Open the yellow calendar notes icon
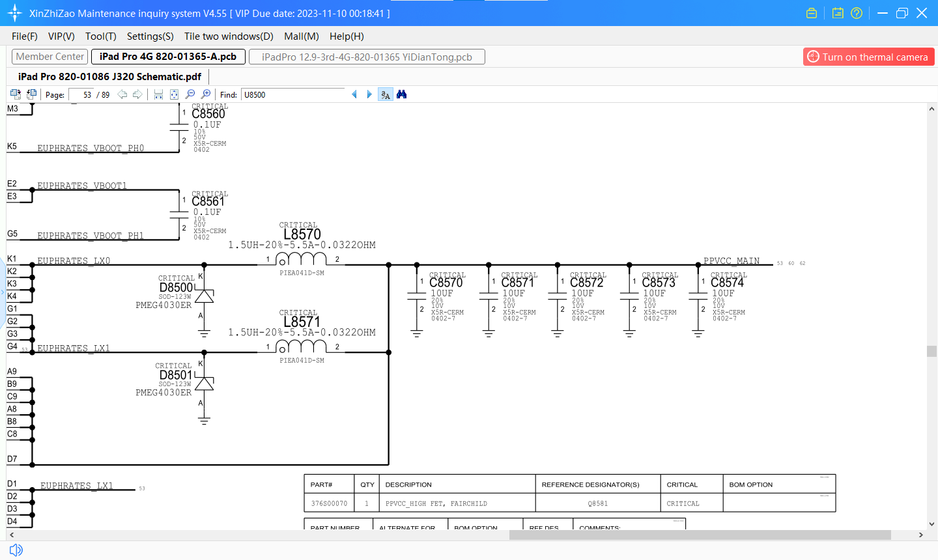938x560 pixels. coord(838,13)
